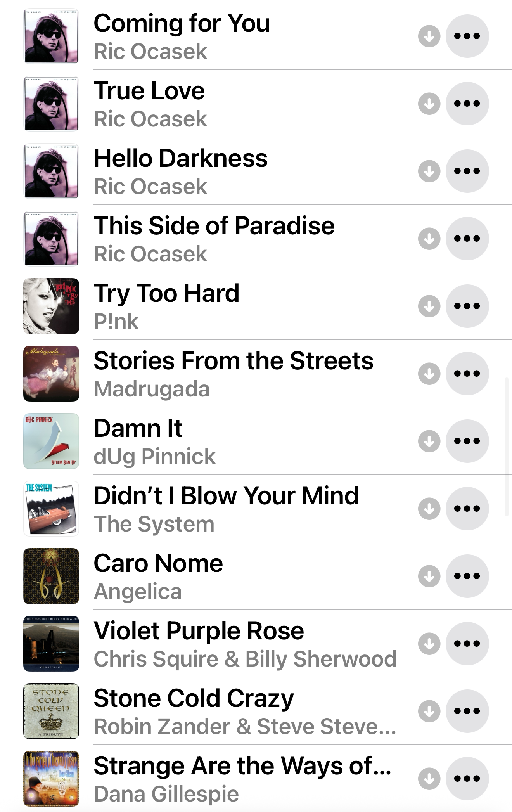Open more options for This Side of Paradise
Viewport: 512px width, 812px height.
coord(467,239)
